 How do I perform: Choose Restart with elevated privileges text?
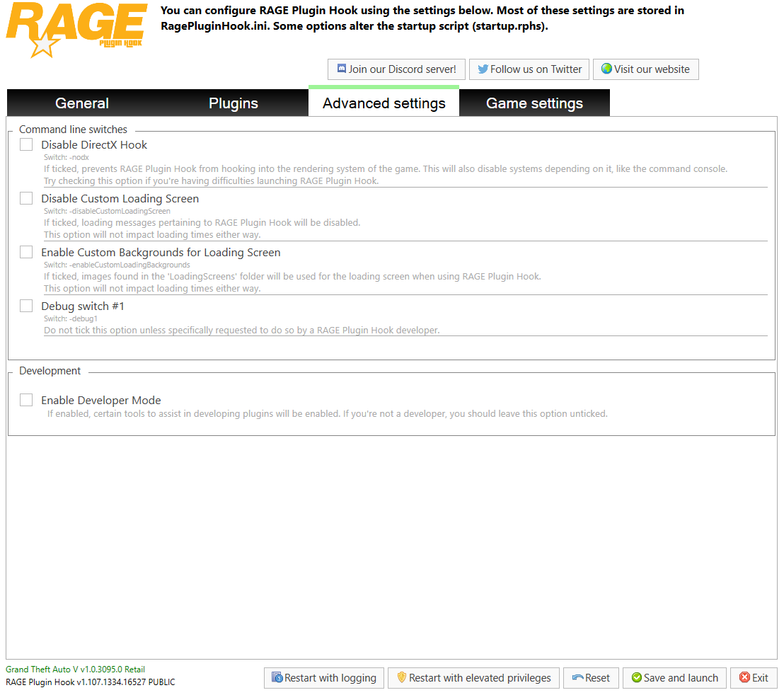click(x=480, y=677)
